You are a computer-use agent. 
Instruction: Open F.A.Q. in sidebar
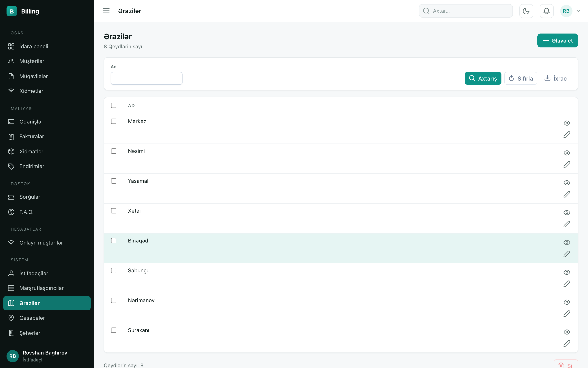(47, 212)
